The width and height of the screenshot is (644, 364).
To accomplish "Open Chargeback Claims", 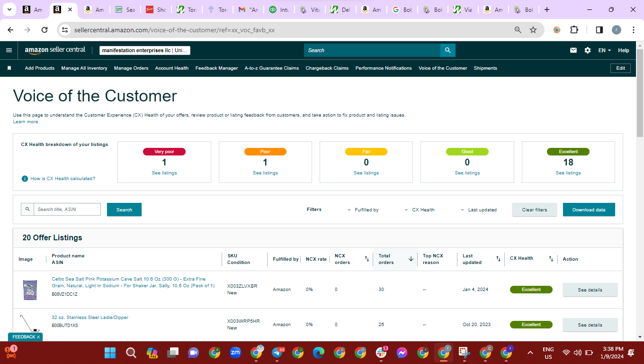I will click(x=327, y=68).
